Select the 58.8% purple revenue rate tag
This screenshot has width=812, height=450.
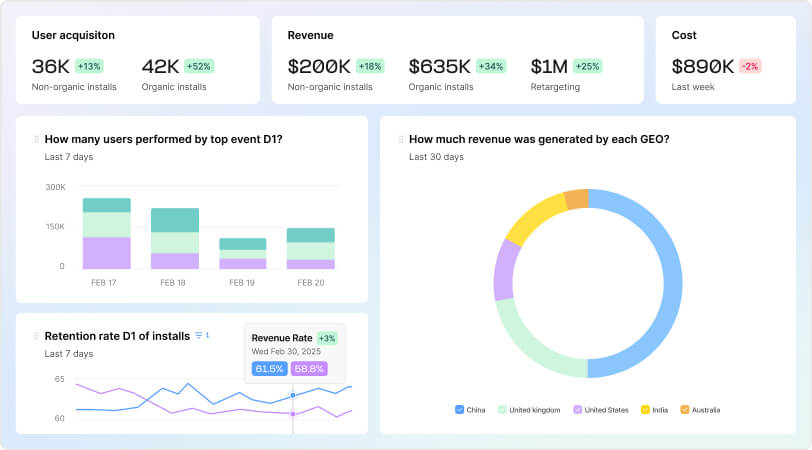coord(309,369)
